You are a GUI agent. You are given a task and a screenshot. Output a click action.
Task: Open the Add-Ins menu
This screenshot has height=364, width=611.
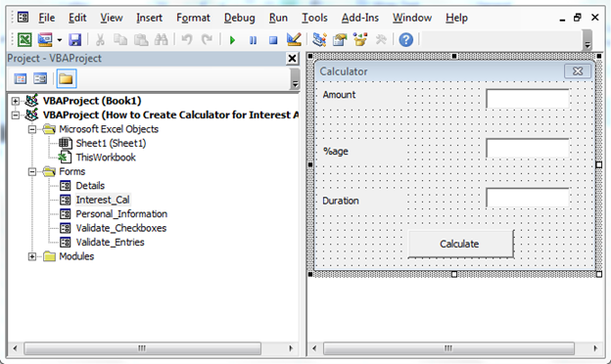pyautogui.click(x=360, y=18)
